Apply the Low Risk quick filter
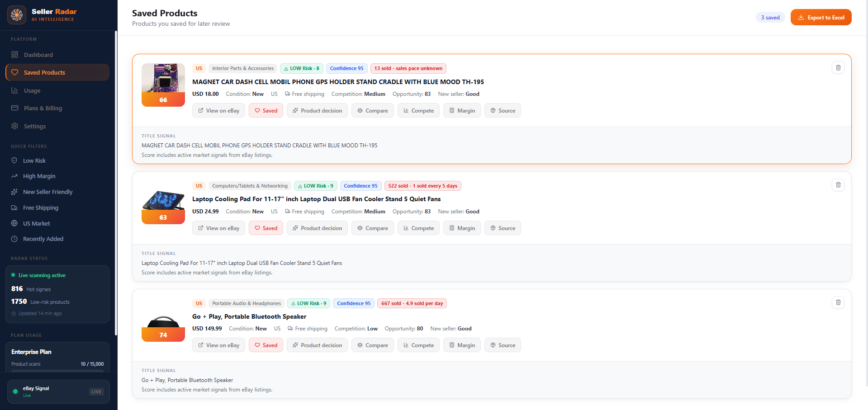This screenshot has width=868, height=410. [x=57, y=160]
